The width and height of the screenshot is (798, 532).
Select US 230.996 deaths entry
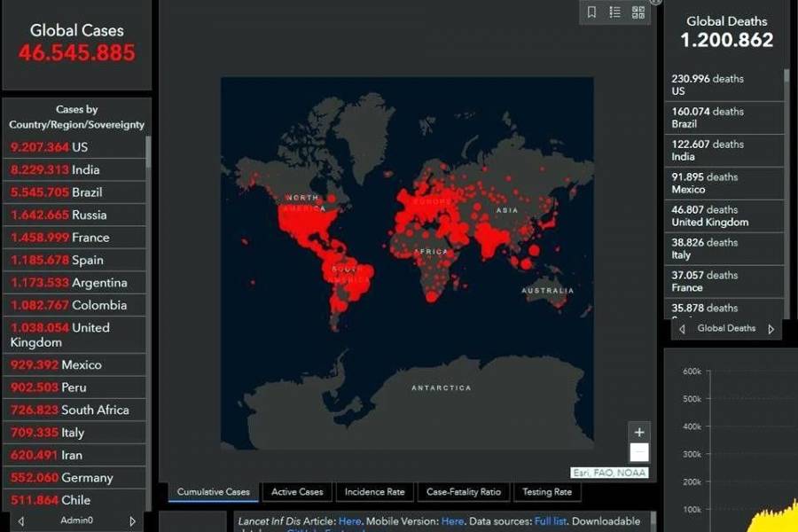point(724,85)
